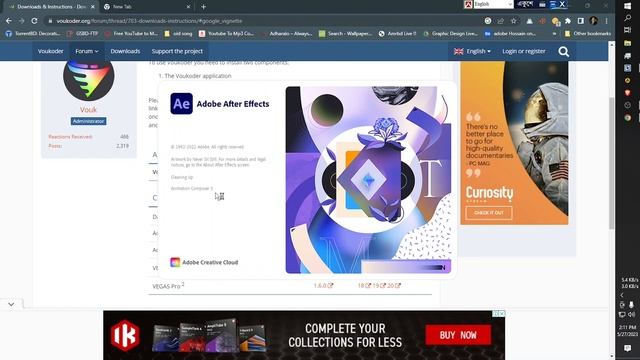Open the adobe Hossain bookmark
Screen dimensions: 640x360
point(511,33)
